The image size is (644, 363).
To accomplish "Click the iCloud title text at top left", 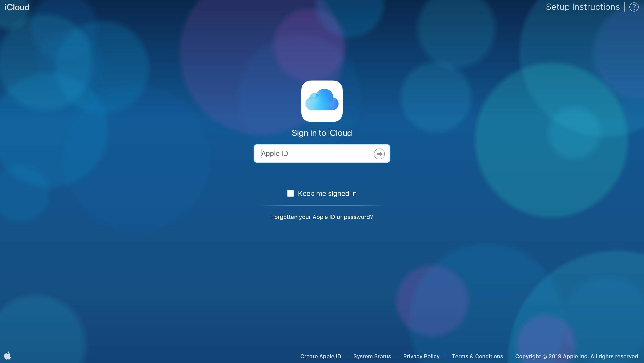I will pyautogui.click(x=17, y=7).
